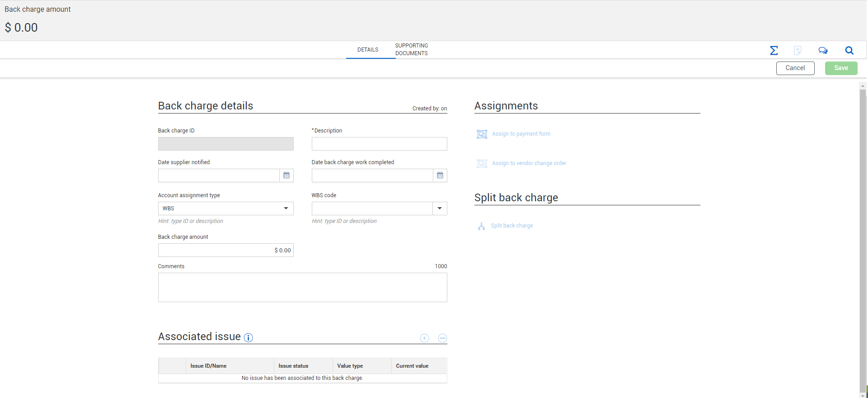Click the sigma summation icon
Image resolution: width=868 pixels, height=398 pixels.
click(x=774, y=51)
